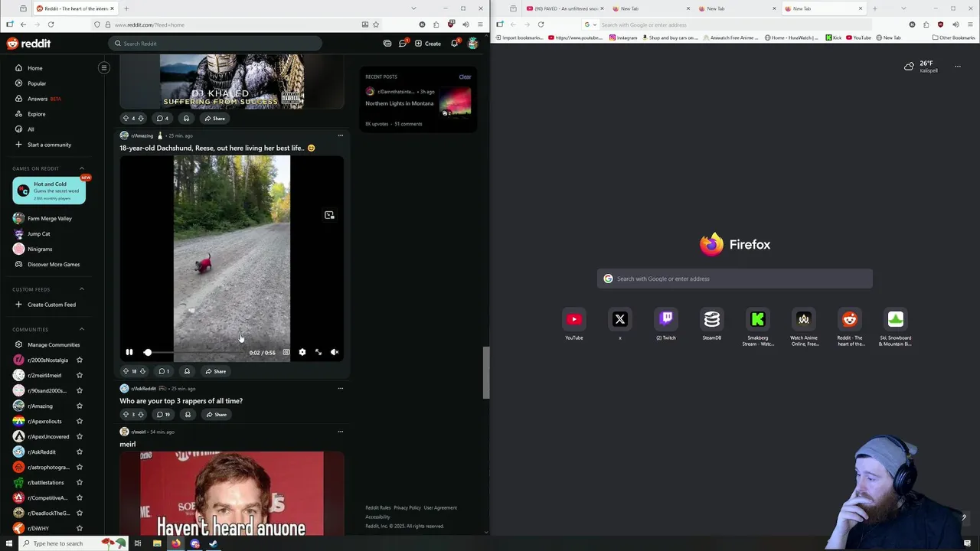The height and width of the screenshot is (551, 980).
Task: Click Create post button in header
Action: pos(428,44)
